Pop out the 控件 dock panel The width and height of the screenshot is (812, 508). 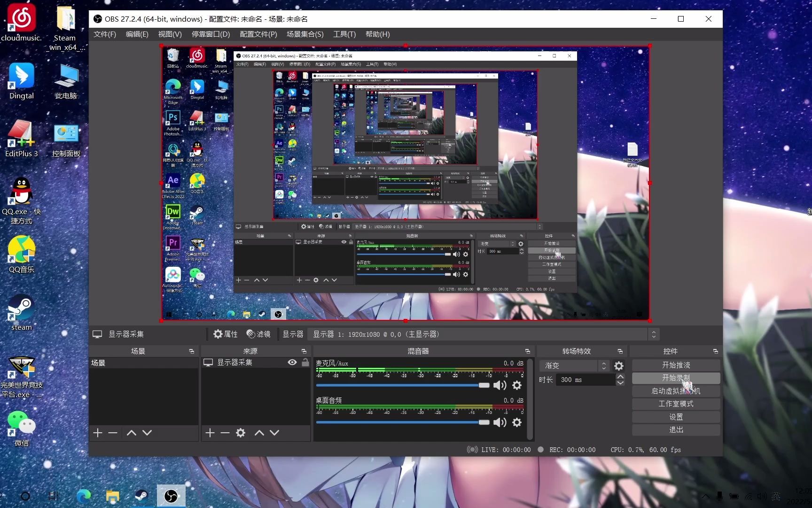(715, 351)
